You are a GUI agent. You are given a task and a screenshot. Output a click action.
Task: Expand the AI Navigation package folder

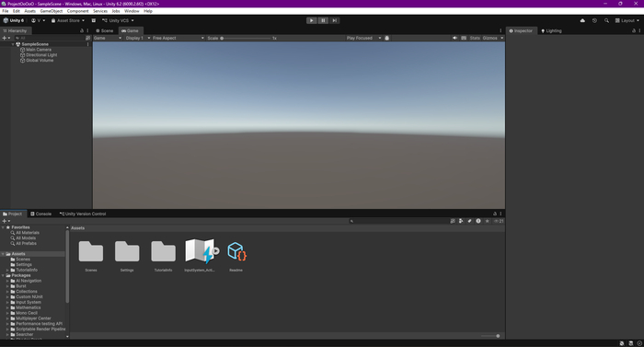click(x=7, y=281)
